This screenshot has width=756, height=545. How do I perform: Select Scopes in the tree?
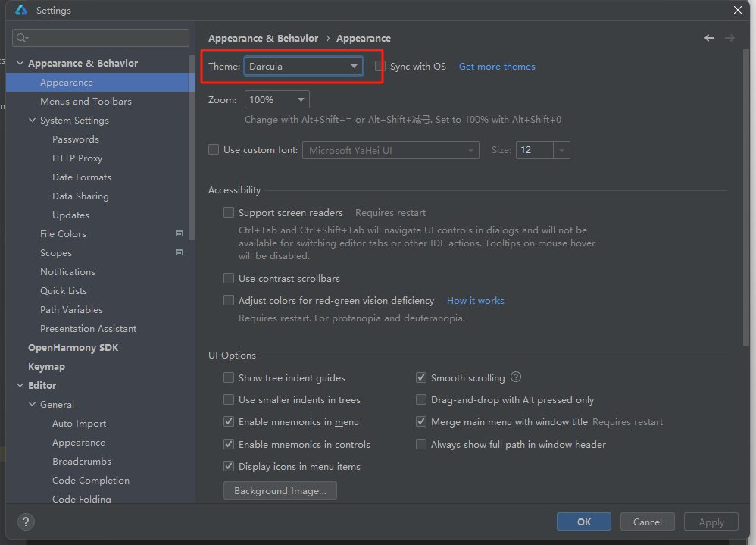[56, 252]
